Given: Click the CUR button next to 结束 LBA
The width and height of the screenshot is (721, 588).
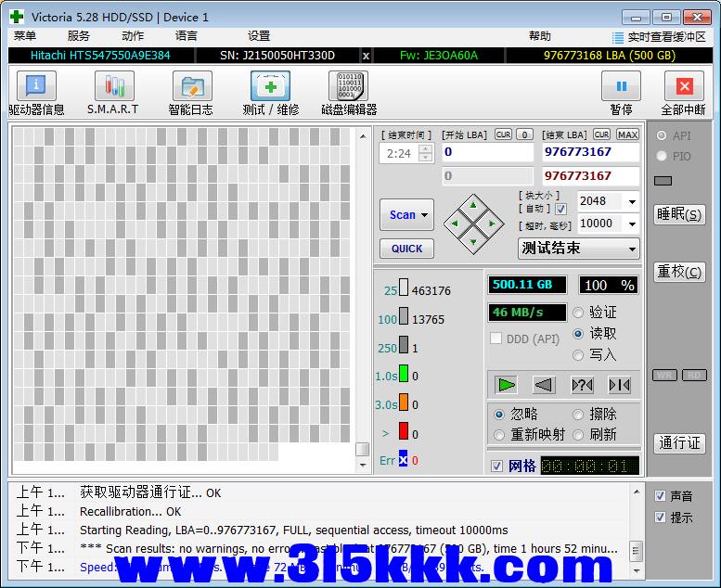Looking at the screenshot, I should (601, 134).
